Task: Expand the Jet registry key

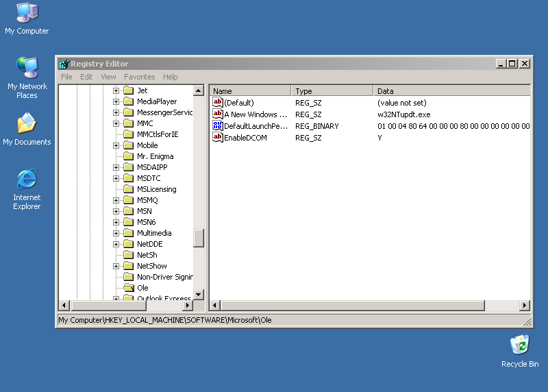Action: point(116,91)
